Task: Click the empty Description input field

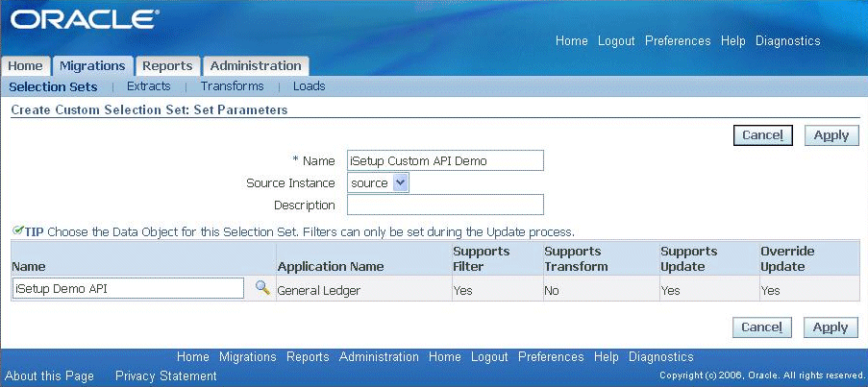Action: [x=446, y=205]
